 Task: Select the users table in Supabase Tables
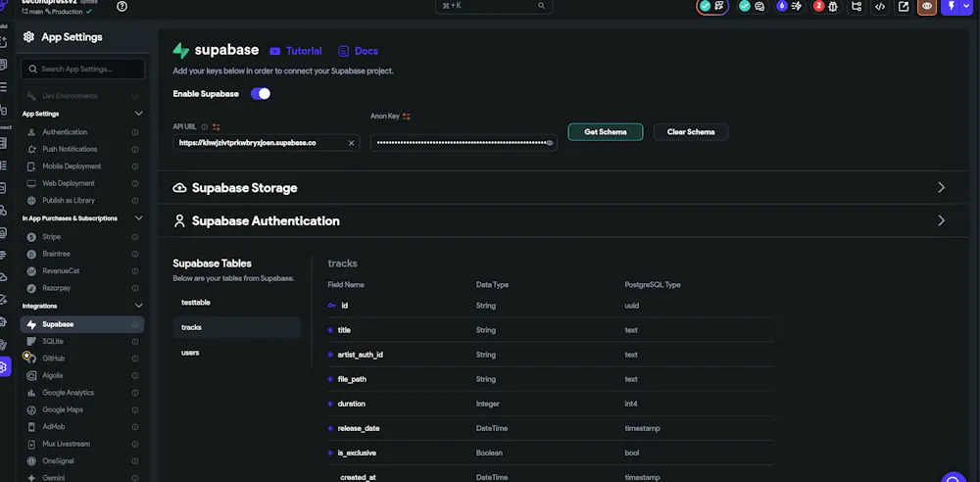point(190,352)
